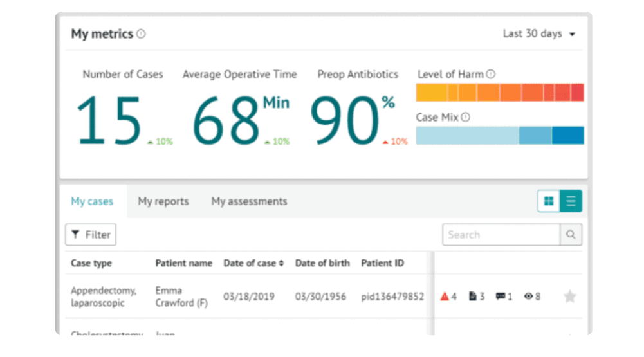The image size is (644, 357).
Task: Click the yellow Level of Harm segment
Action: click(x=431, y=93)
